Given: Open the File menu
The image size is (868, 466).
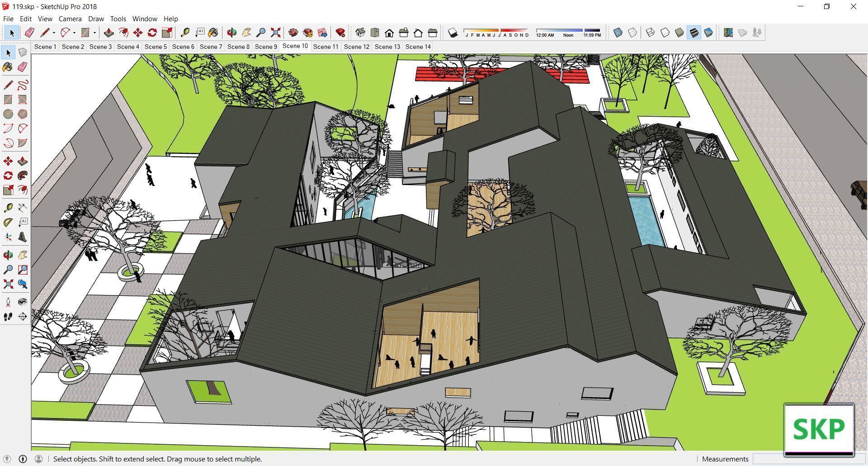Looking at the screenshot, I should point(8,19).
